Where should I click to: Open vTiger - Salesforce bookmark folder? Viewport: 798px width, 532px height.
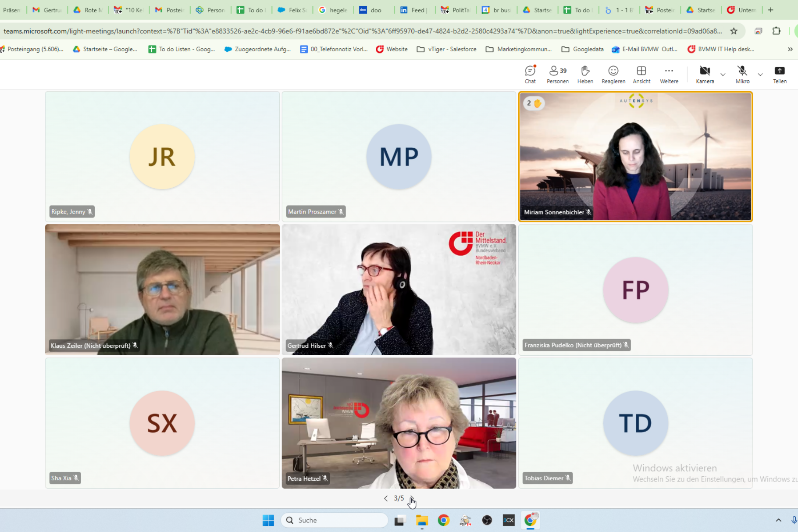click(x=446, y=49)
